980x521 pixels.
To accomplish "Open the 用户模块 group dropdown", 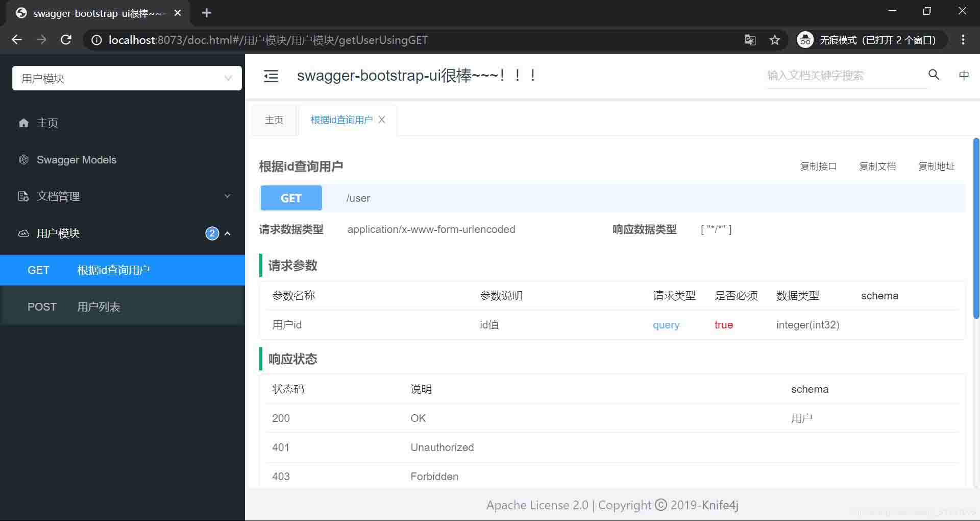I will tap(127, 78).
